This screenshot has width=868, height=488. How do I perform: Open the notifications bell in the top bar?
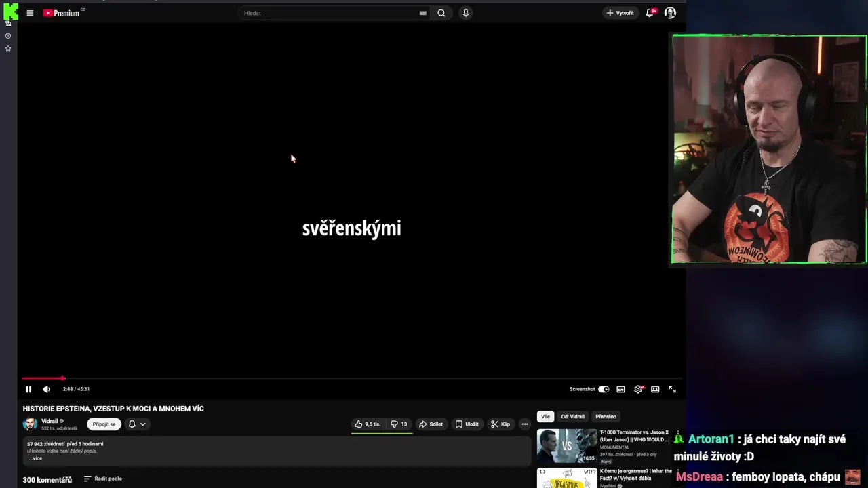tap(650, 13)
